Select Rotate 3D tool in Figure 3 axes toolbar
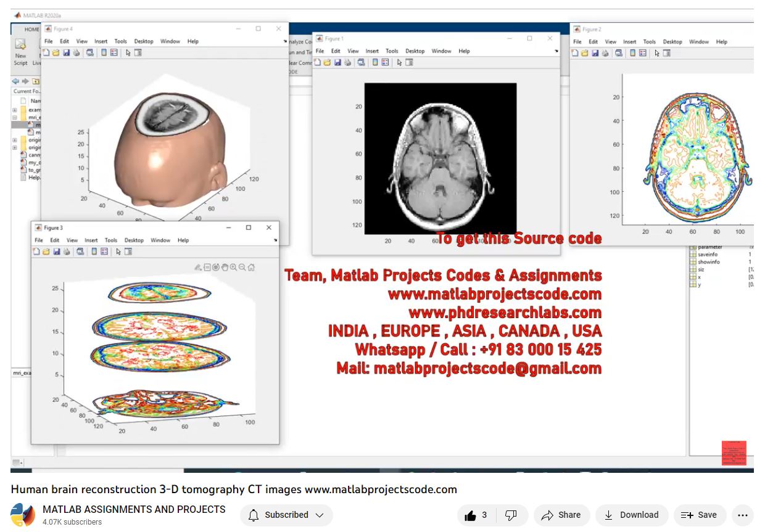 [x=216, y=267]
